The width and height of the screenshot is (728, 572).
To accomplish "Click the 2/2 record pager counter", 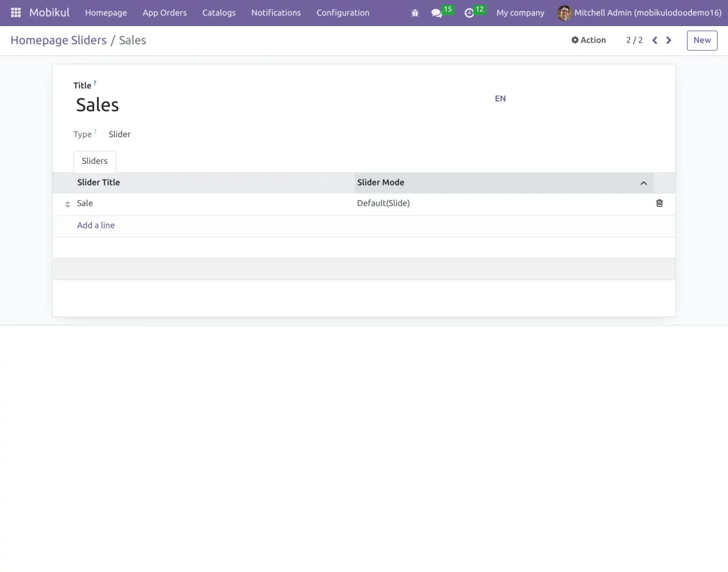I will [634, 40].
